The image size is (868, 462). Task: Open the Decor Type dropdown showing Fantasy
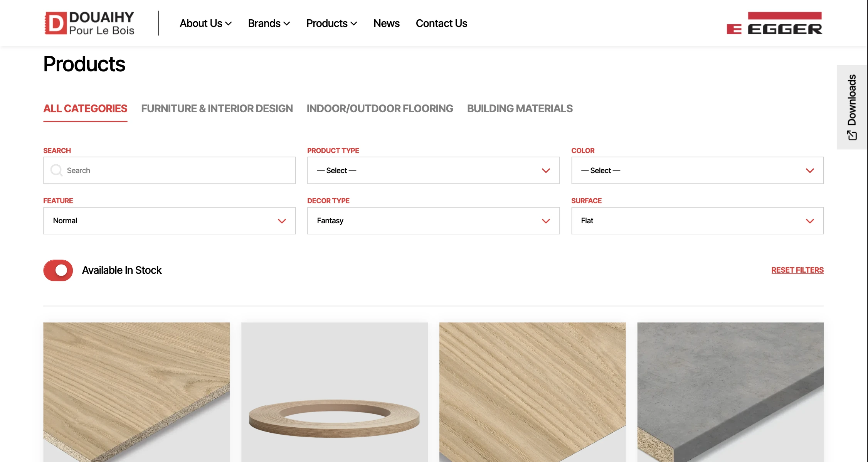(x=433, y=221)
